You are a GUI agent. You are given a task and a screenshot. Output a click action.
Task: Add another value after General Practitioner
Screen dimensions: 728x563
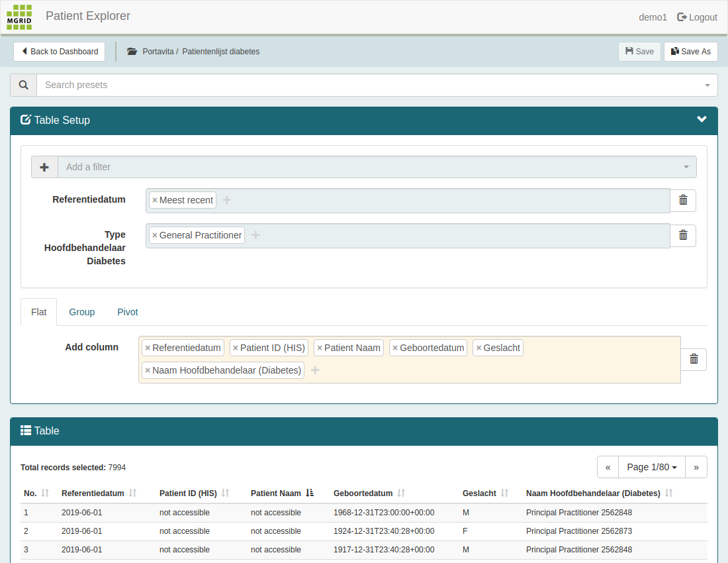pos(255,236)
